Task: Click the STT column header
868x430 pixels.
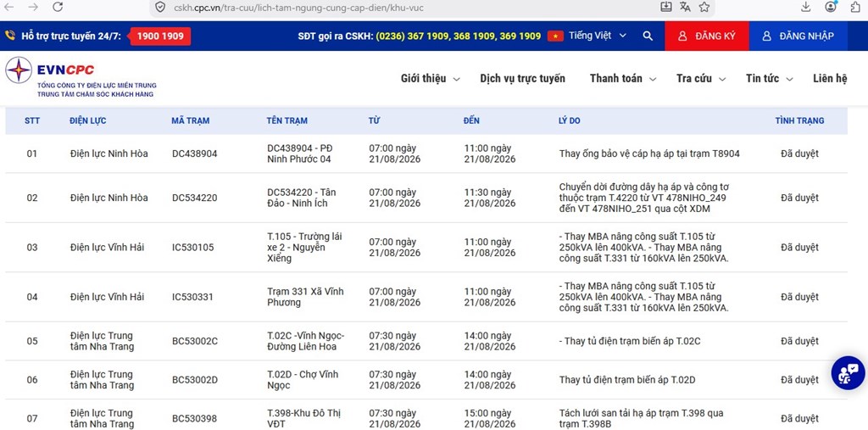Action: (x=32, y=120)
